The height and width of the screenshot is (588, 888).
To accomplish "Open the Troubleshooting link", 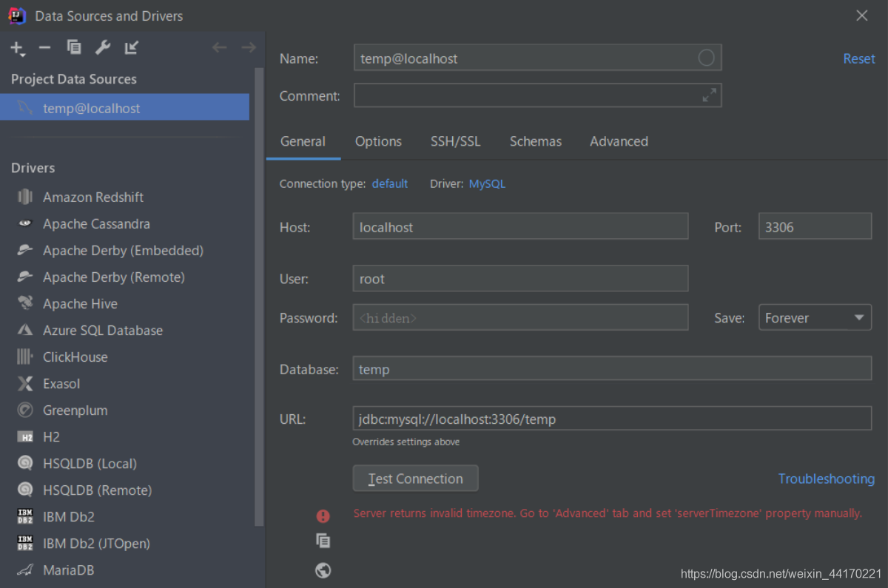I will 826,479.
